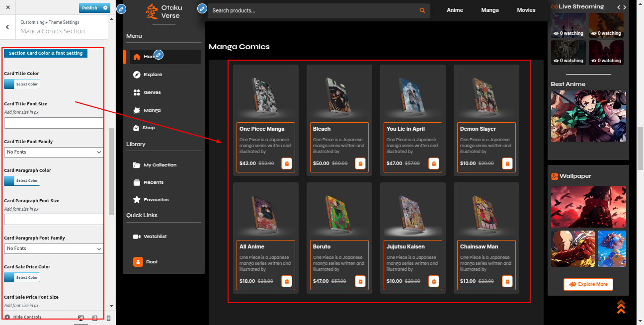Open Card Paragraph Font Family dropdown
This screenshot has width=644, height=325.
click(54, 248)
